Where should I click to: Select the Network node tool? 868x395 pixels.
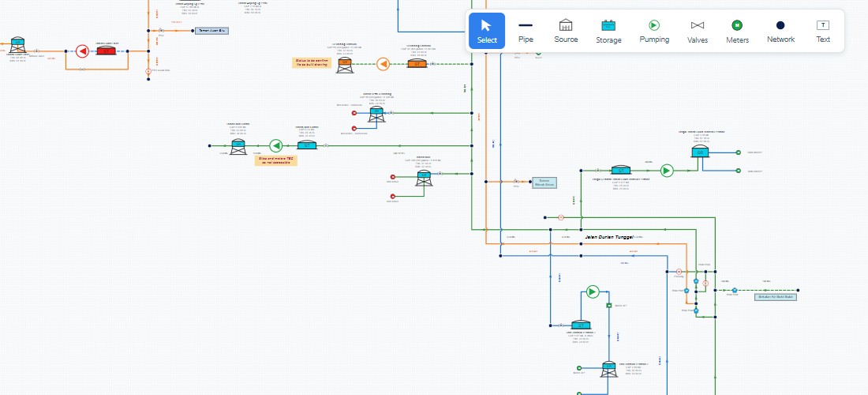(x=780, y=31)
